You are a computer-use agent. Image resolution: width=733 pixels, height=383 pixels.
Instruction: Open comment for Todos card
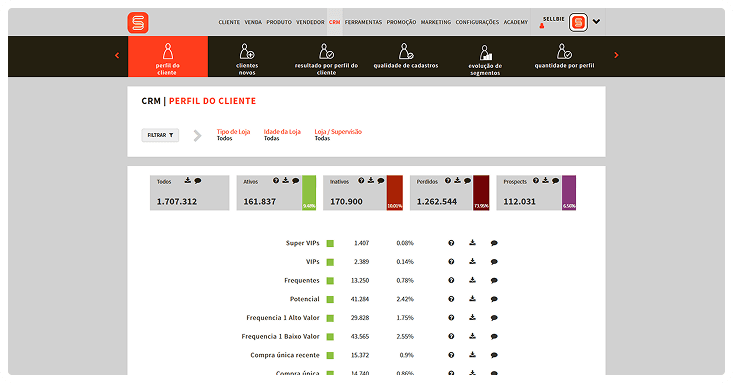[198, 181]
